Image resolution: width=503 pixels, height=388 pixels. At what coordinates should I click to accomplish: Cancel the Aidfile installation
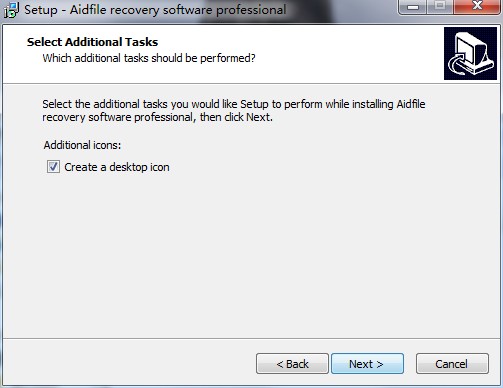[452, 364]
